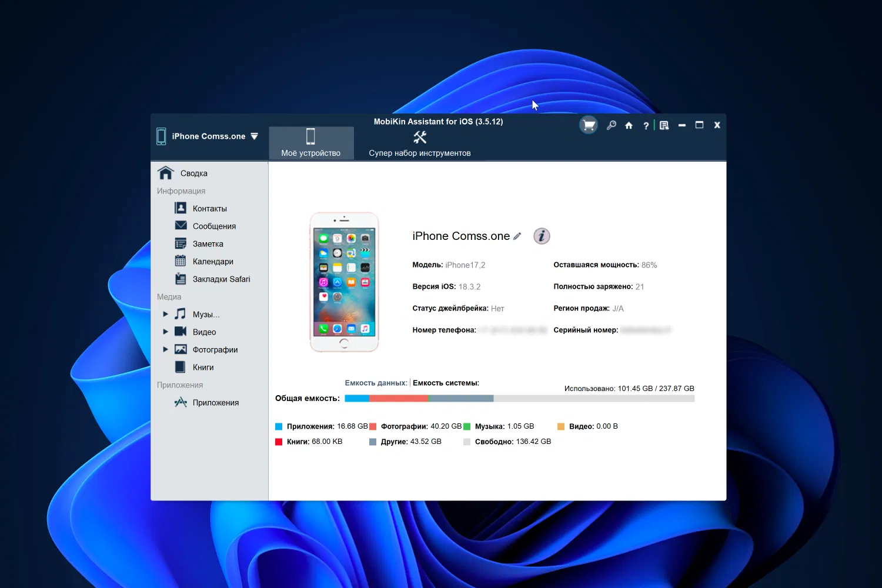Click the key registration icon
The image size is (882, 588).
click(x=612, y=125)
